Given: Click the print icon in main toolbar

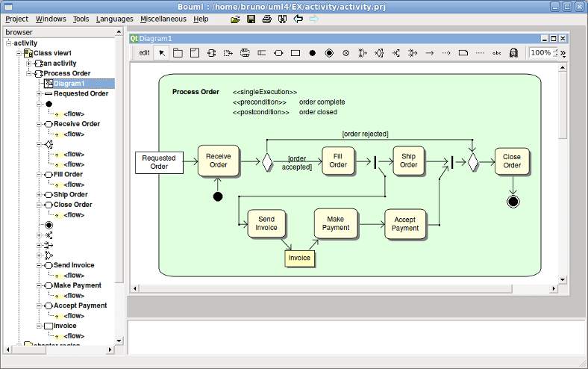Looking at the screenshot, I should (266, 19).
